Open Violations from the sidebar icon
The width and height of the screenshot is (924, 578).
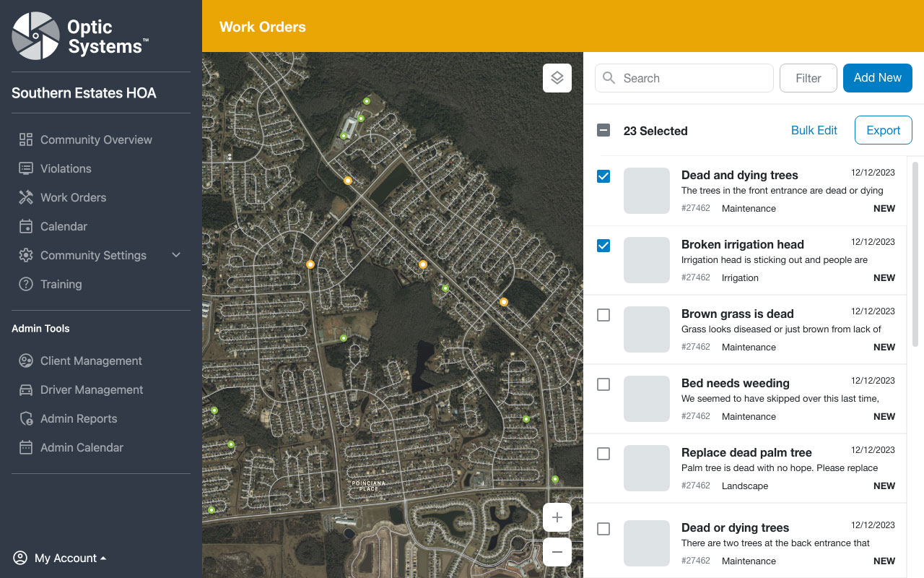(x=26, y=168)
